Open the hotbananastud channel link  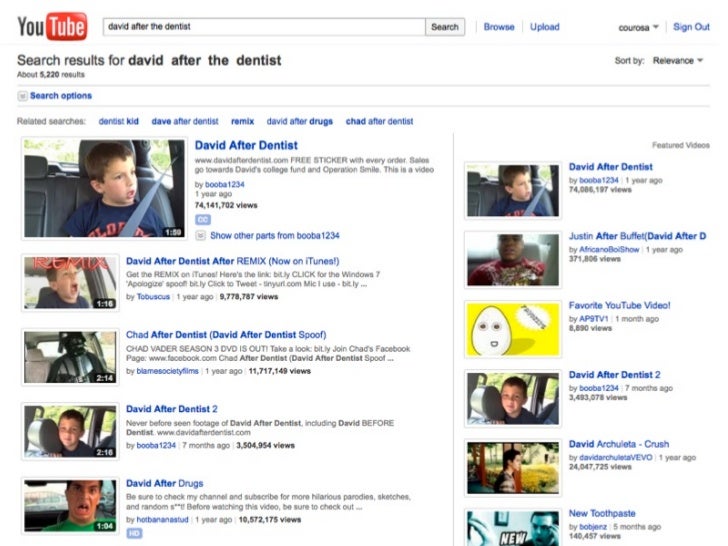(162, 520)
